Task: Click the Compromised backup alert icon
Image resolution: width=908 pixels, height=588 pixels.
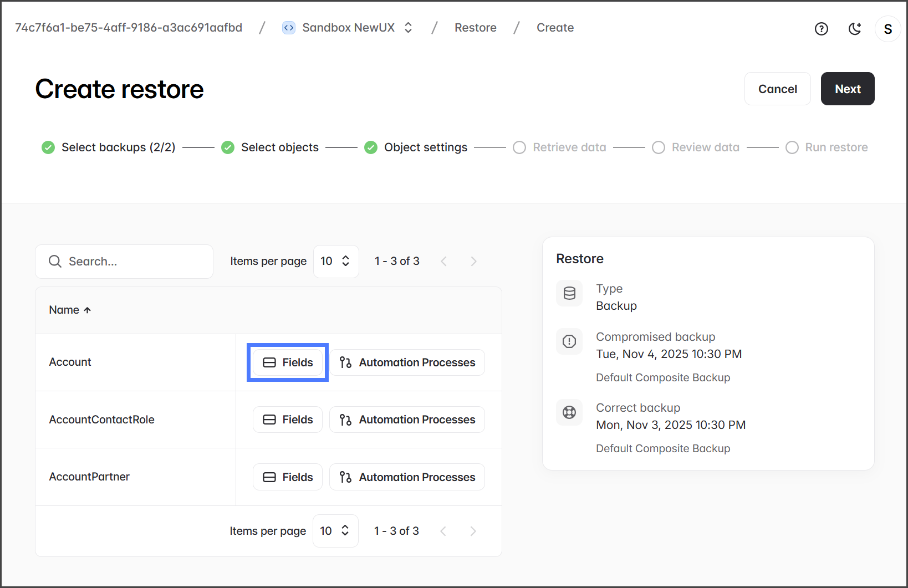Action: point(569,341)
